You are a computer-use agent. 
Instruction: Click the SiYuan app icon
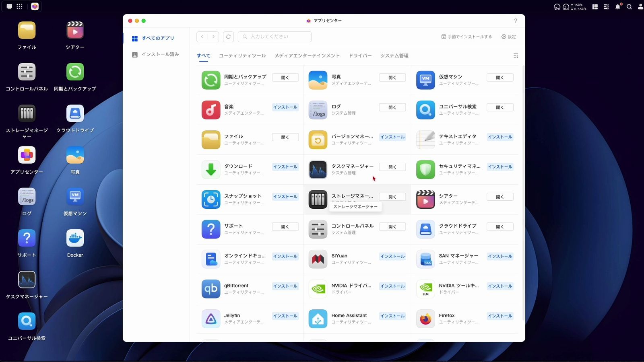point(318,259)
